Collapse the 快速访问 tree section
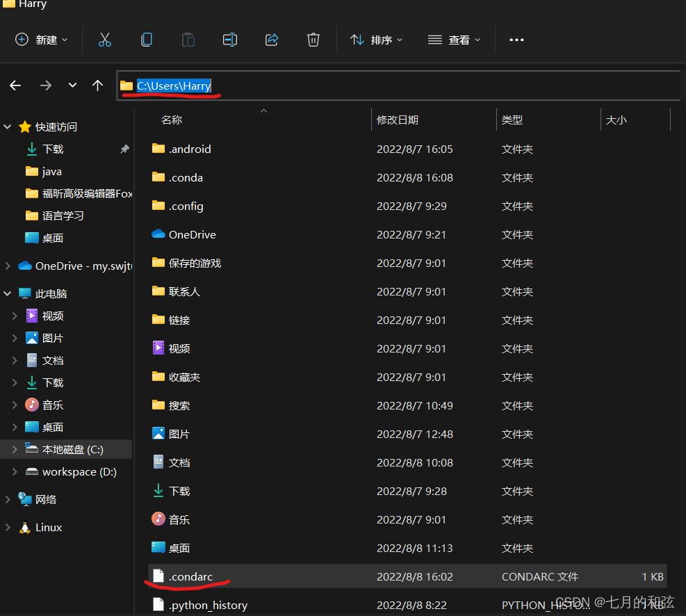Viewport: 686px width, 616px height. point(8,127)
